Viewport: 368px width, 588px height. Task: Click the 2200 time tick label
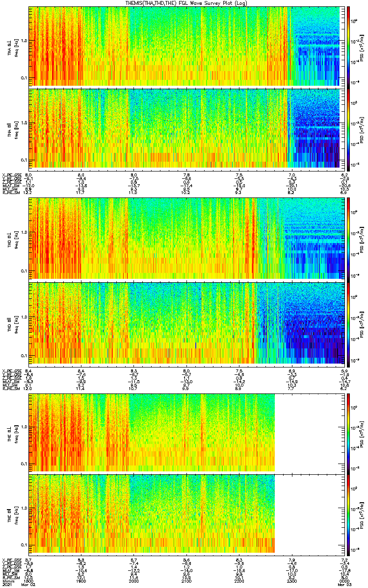[x=239, y=581]
